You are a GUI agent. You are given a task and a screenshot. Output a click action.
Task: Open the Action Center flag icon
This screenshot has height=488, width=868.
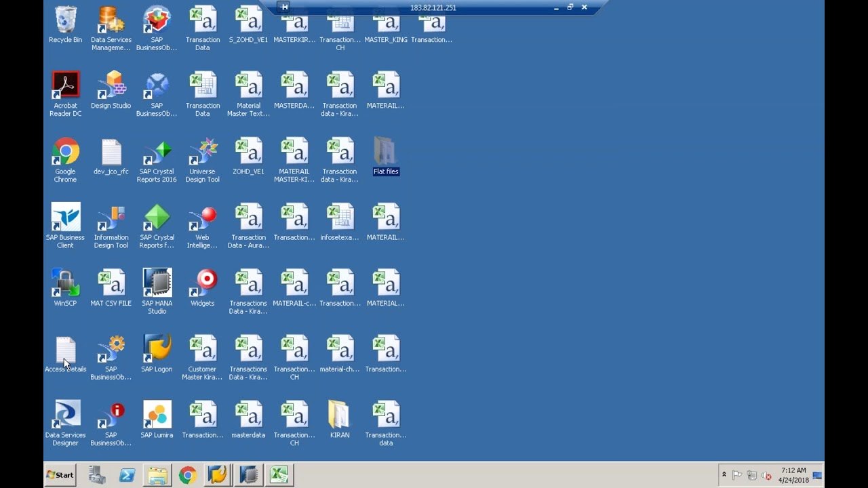click(737, 476)
